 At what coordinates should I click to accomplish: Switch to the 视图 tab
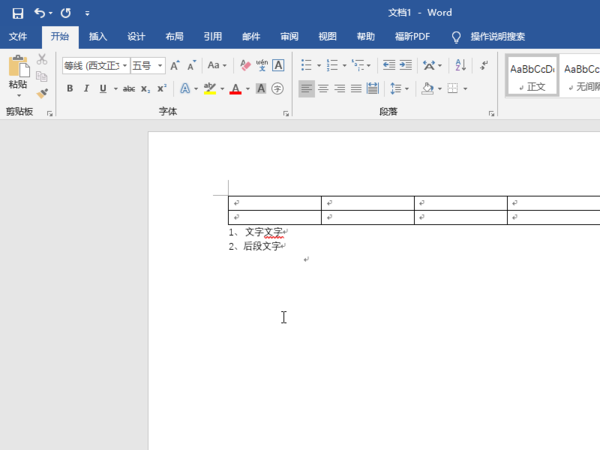(x=328, y=37)
